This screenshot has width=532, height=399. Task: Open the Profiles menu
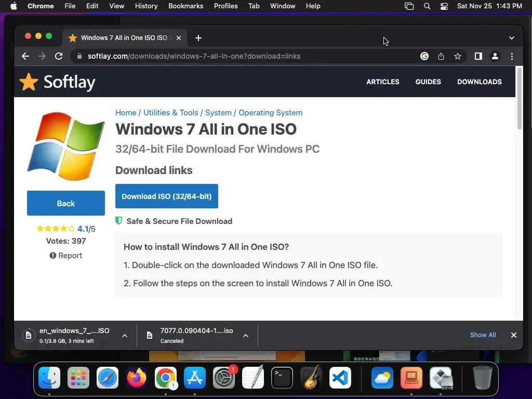coord(225,6)
